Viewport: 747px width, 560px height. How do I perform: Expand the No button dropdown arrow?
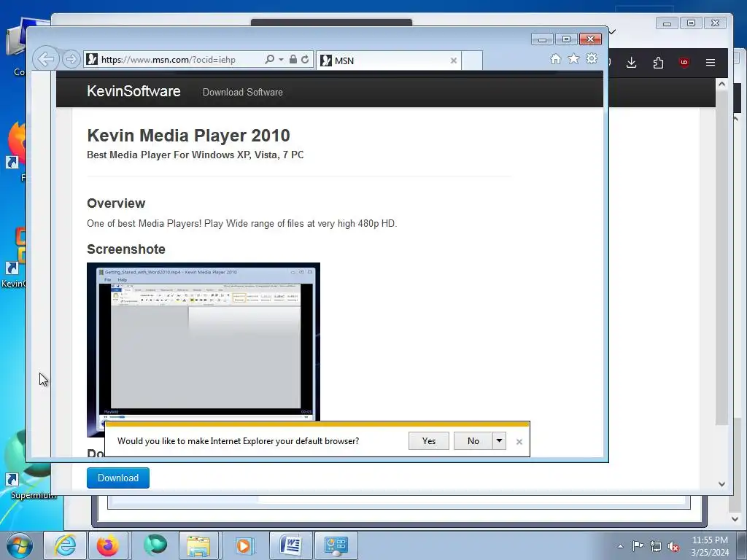[499, 441]
